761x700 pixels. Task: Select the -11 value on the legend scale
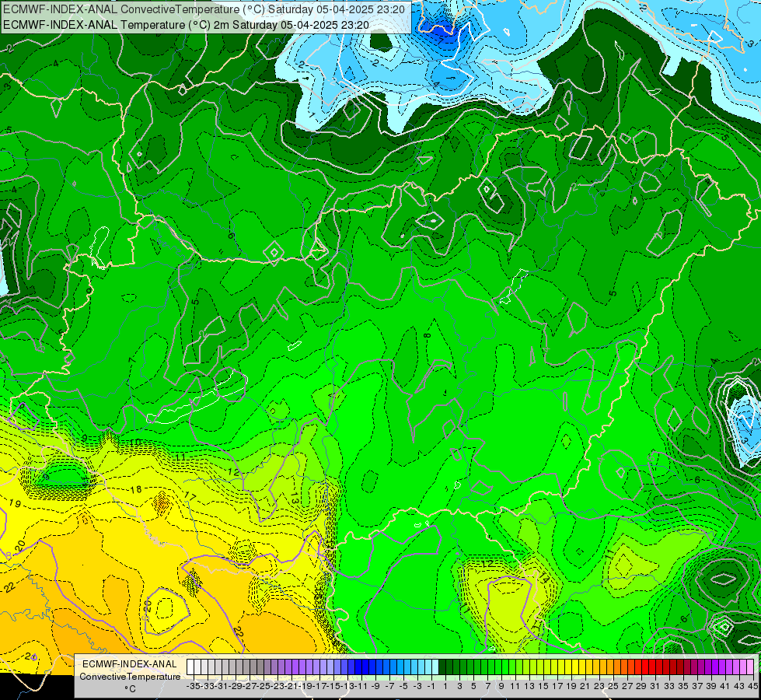[x=360, y=685]
